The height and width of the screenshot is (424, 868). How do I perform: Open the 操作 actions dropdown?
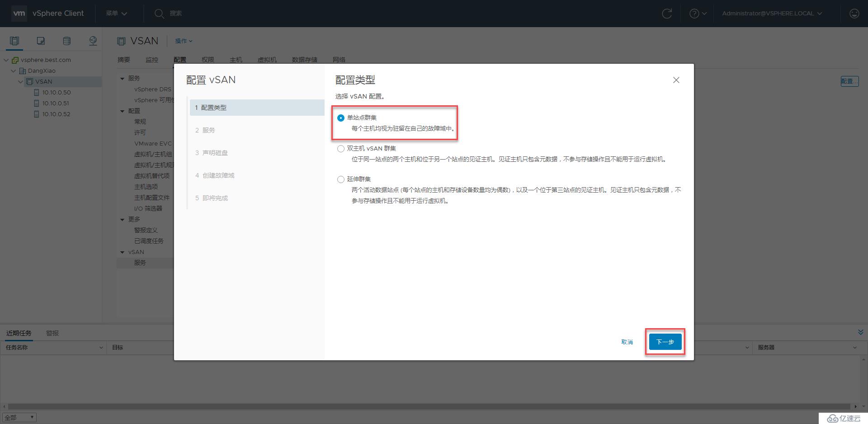pyautogui.click(x=184, y=41)
